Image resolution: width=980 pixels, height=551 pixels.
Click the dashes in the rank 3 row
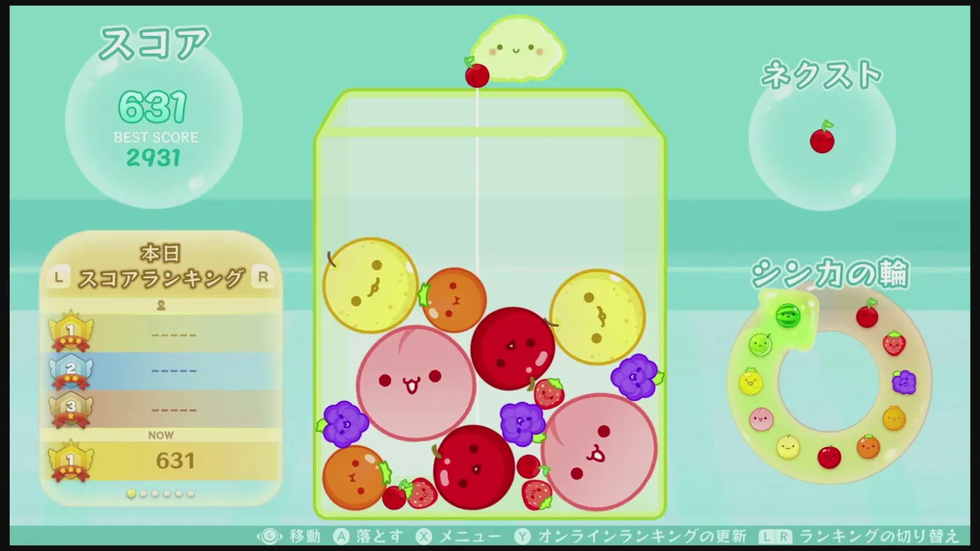(174, 409)
